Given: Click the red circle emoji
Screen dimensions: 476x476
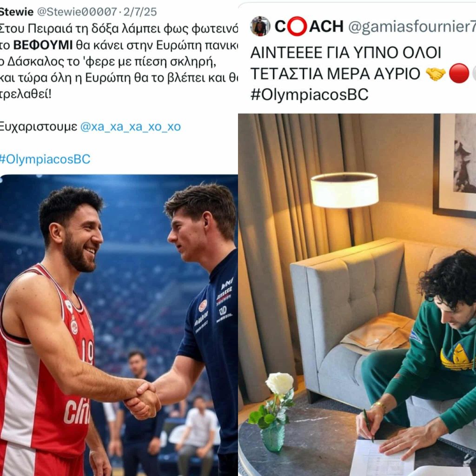Looking at the screenshot, I should pos(459,73).
